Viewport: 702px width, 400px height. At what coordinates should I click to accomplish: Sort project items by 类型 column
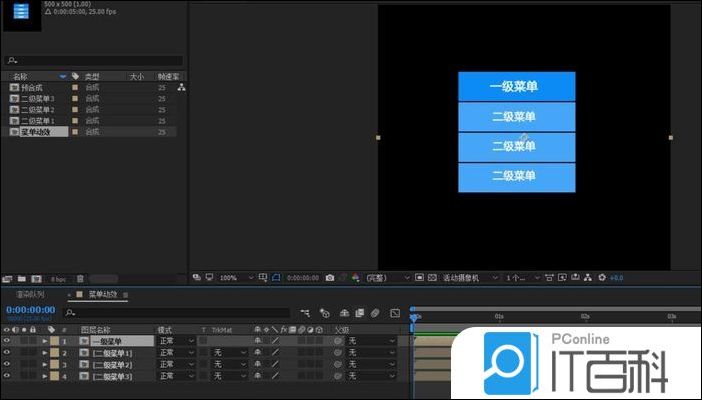pyautogui.click(x=92, y=77)
